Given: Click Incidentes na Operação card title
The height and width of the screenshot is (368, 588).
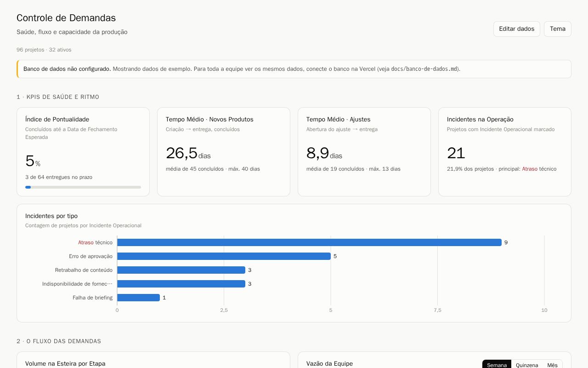Looking at the screenshot, I should pos(480,119).
